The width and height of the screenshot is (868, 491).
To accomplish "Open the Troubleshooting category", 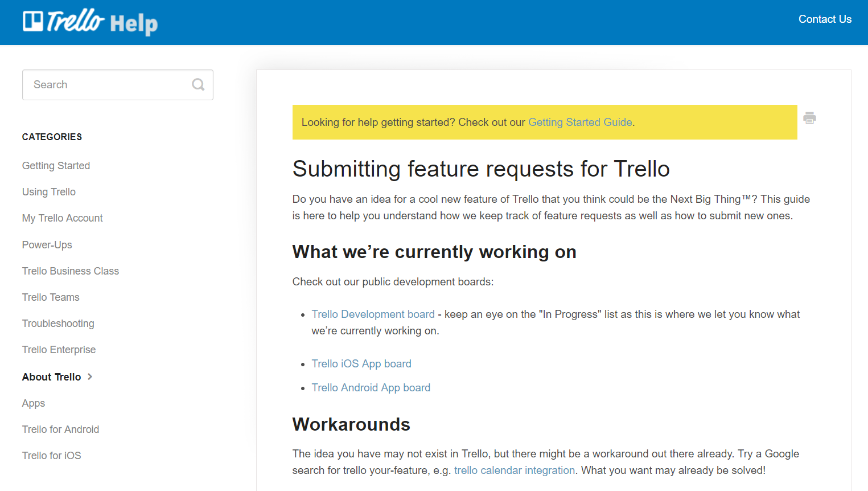I will 58,324.
